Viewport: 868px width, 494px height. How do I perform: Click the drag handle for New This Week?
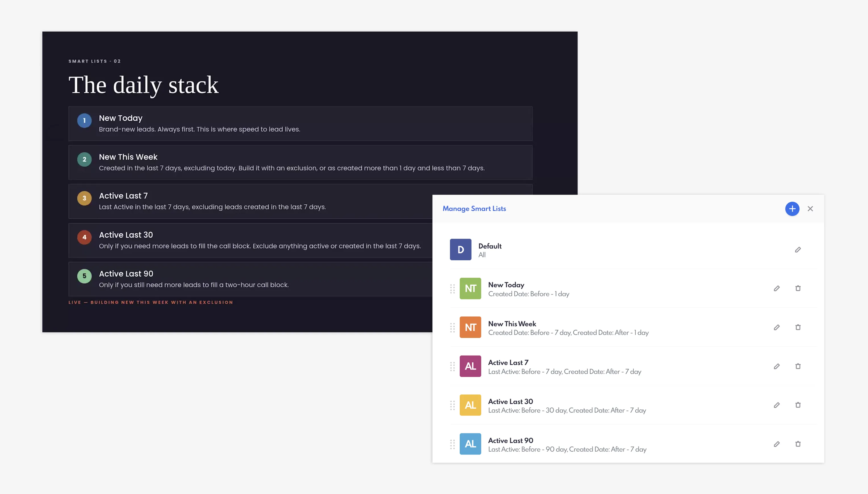click(452, 328)
